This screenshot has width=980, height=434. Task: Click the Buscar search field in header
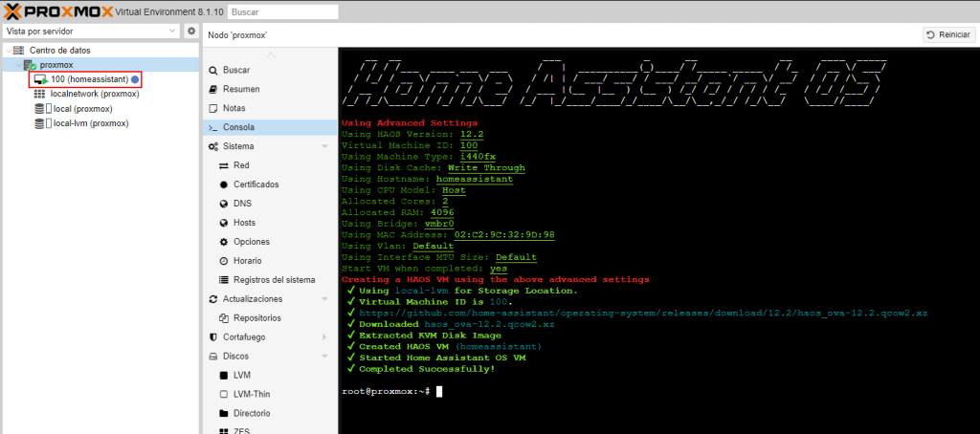(x=283, y=11)
